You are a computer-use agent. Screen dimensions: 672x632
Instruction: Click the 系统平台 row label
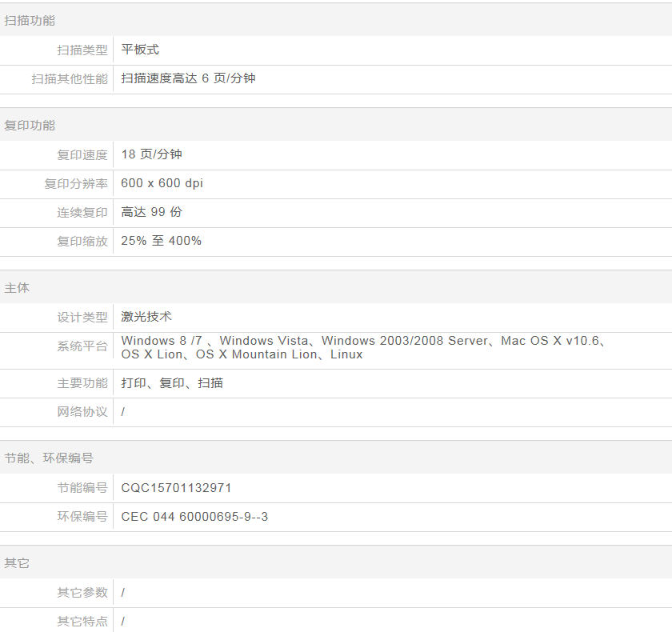(82, 347)
